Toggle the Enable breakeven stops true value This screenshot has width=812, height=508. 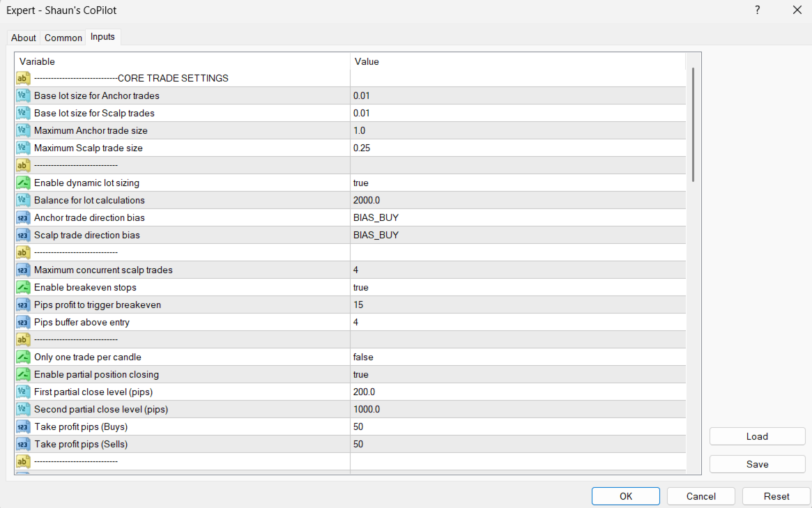coord(518,287)
